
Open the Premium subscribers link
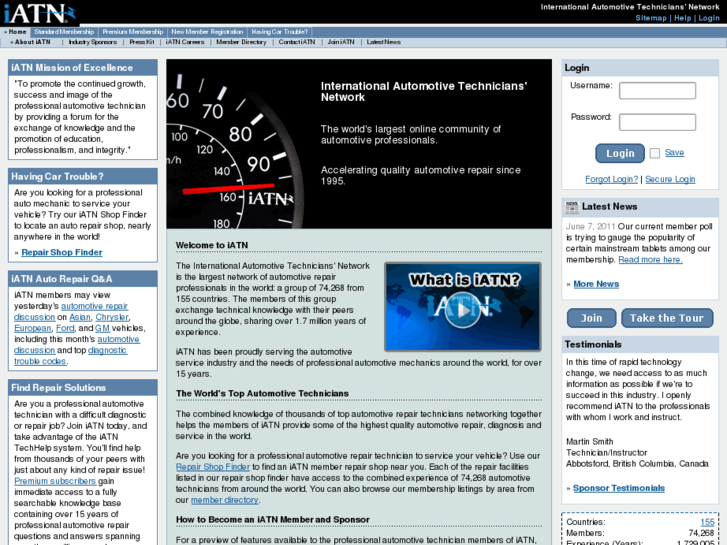(x=55, y=481)
